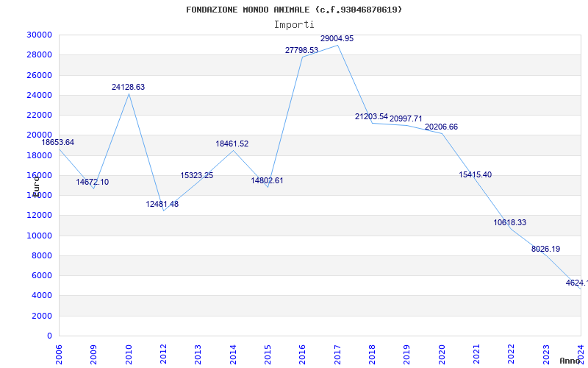Select data label 20997.71
Screen dimensions: 588x368
[x=406, y=119]
